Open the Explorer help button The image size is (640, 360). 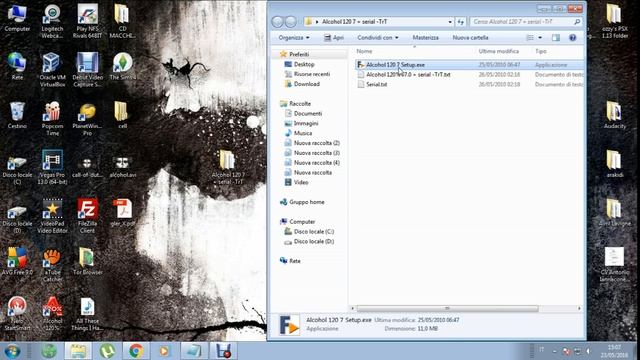(573, 38)
